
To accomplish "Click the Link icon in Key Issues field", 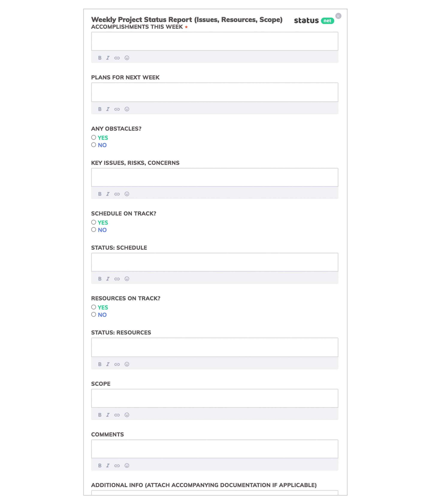I will [117, 194].
